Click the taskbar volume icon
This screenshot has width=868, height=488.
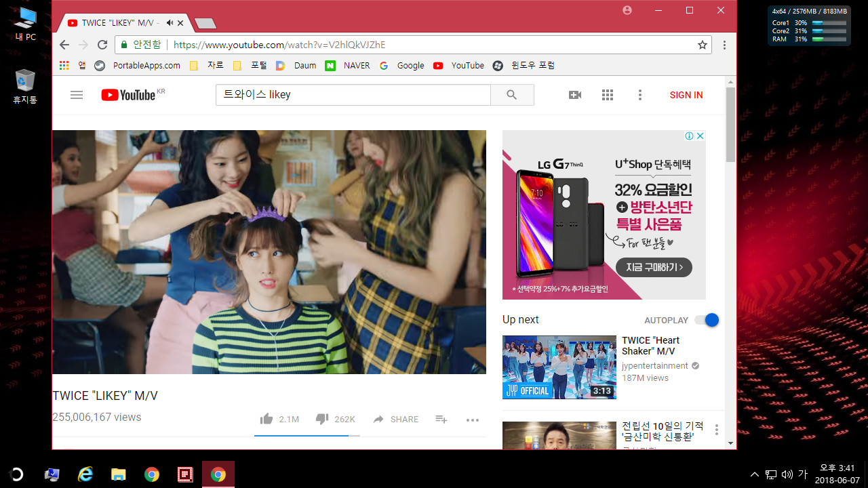pyautogui.click(x=787, y=474)
